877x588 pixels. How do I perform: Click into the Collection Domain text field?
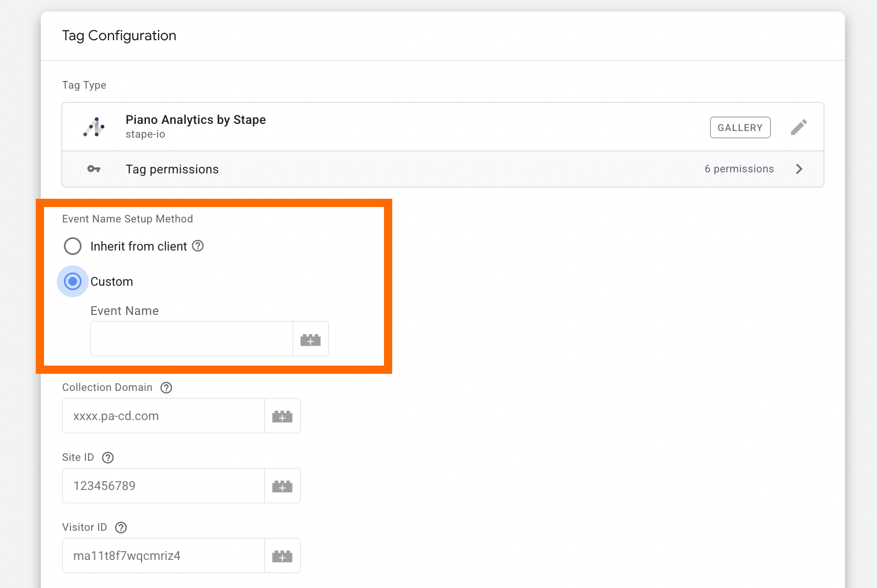tap(164, 416)
